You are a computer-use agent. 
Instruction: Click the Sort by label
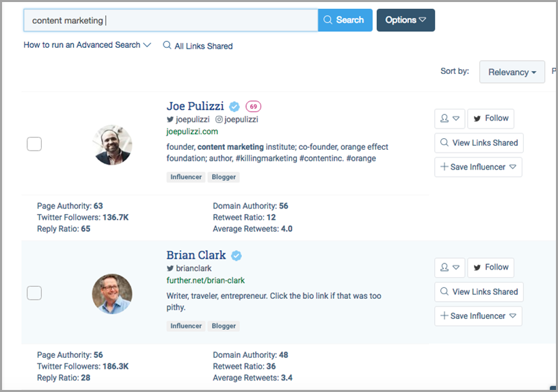[455, 71]
